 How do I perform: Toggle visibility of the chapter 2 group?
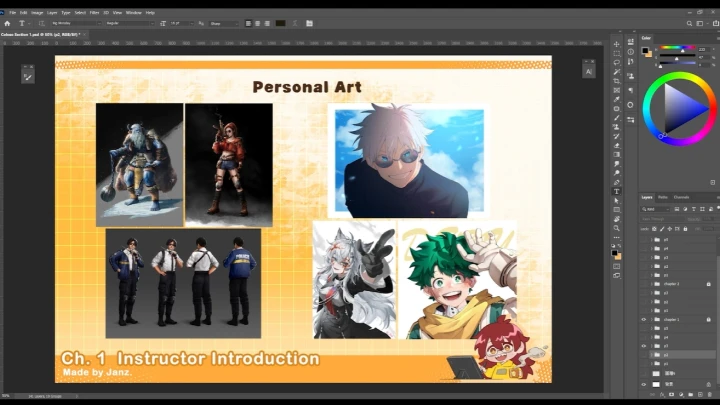pos(645,284)
